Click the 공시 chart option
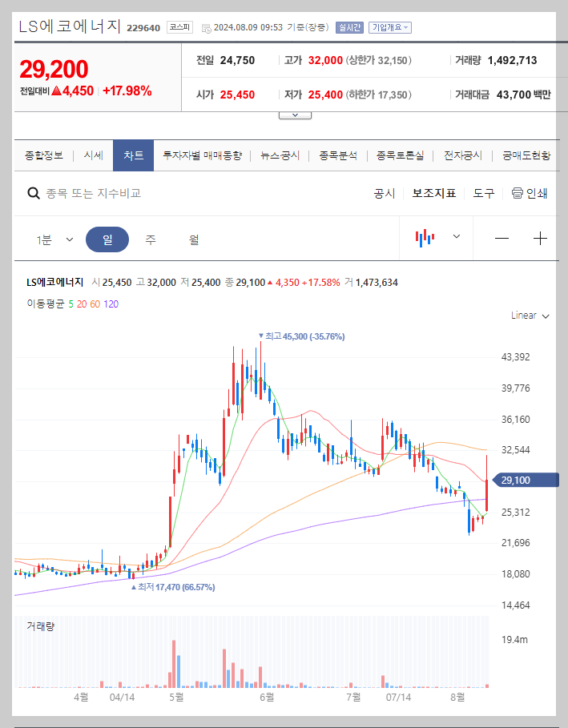 click(x=384, y=193)
